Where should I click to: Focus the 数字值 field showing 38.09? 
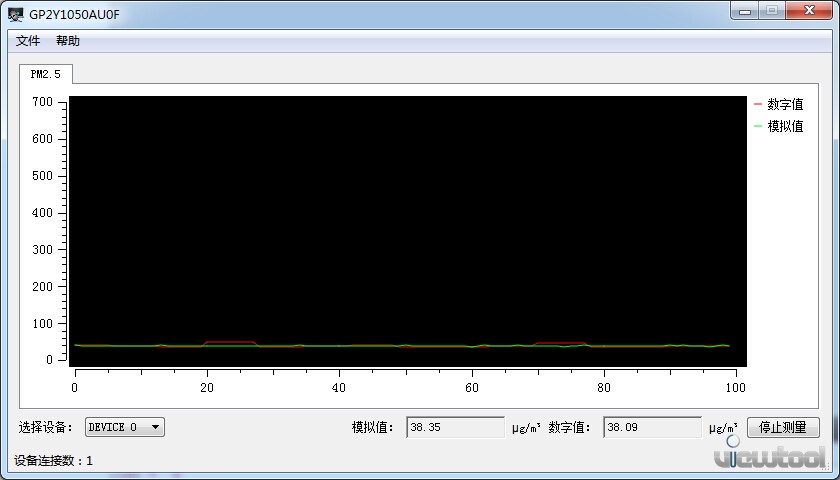pyautogui.click(x=652, y=427)
